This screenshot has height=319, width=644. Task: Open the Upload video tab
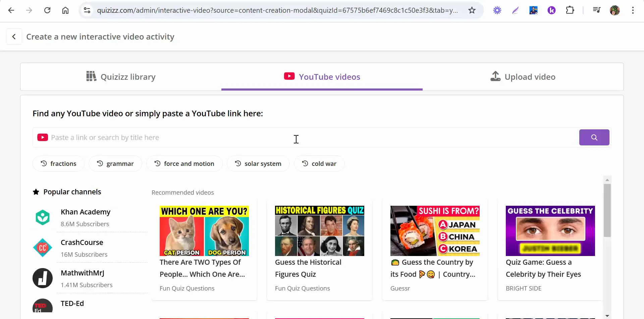523,77
